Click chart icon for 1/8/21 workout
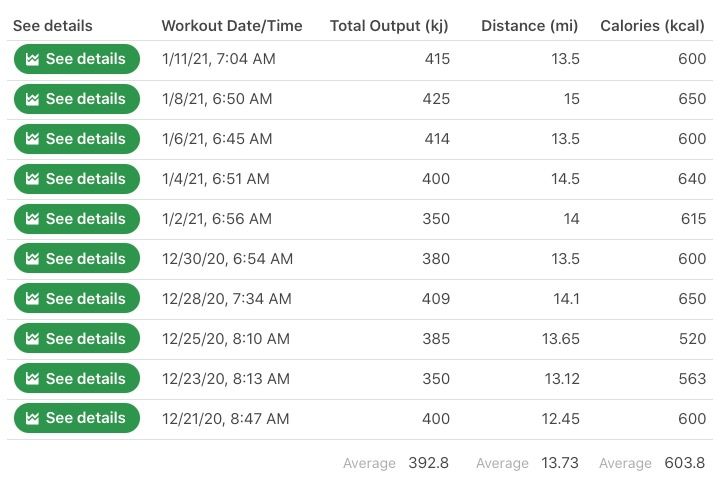Screen dimensions: 725x485 [32, 99]
